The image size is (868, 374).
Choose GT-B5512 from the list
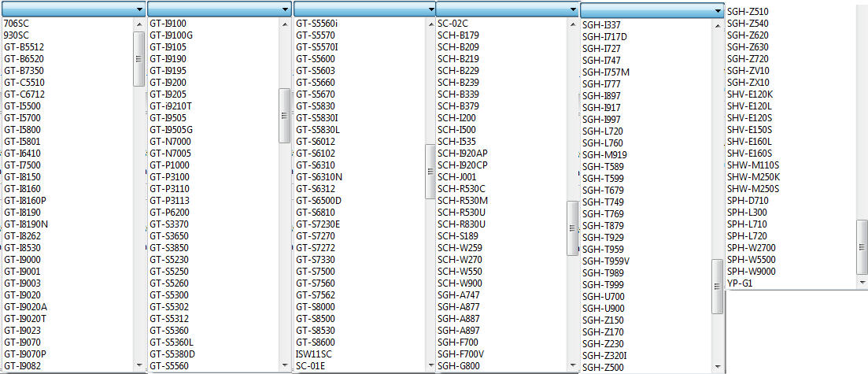point(24,47)
